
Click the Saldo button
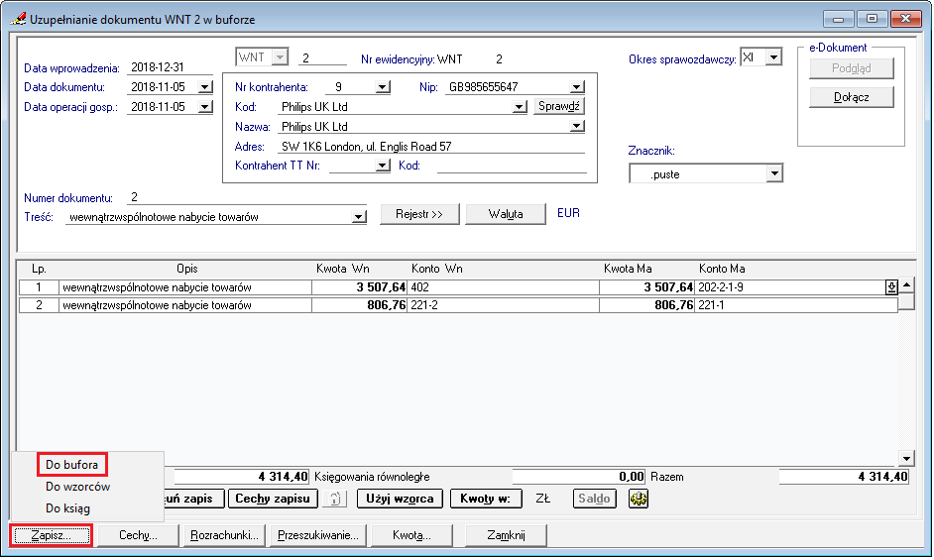[x=594, y=499]
